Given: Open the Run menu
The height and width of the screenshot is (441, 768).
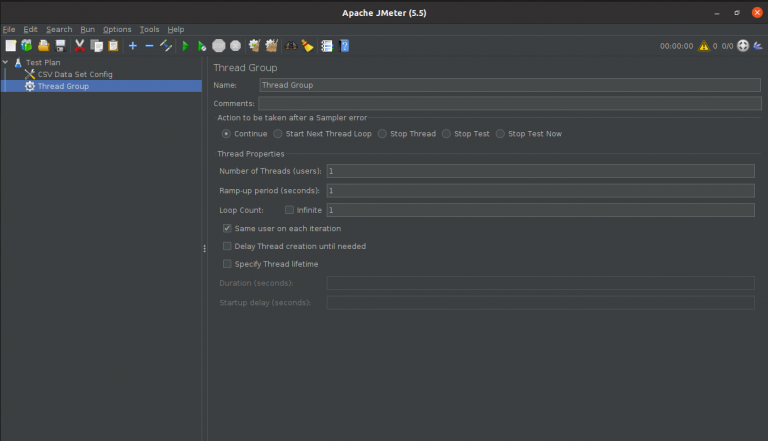Looking at the screenshot, I should click(88, 29).
